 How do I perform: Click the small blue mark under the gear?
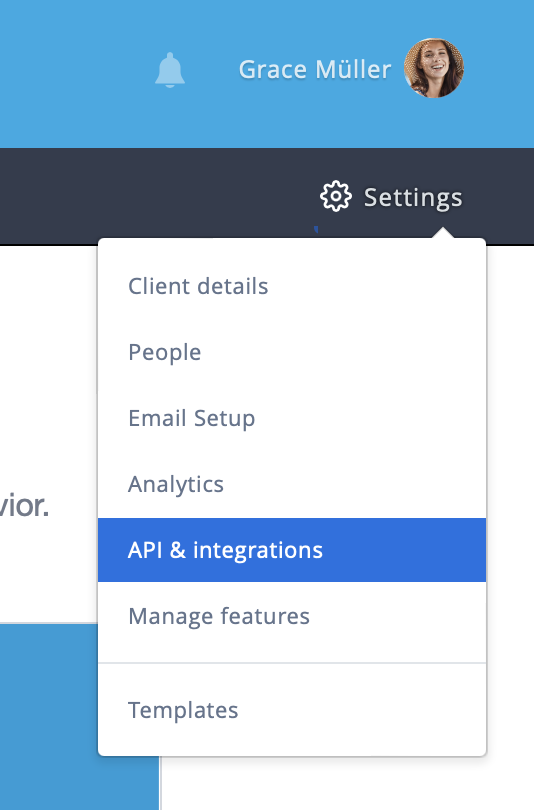[316, 229]
